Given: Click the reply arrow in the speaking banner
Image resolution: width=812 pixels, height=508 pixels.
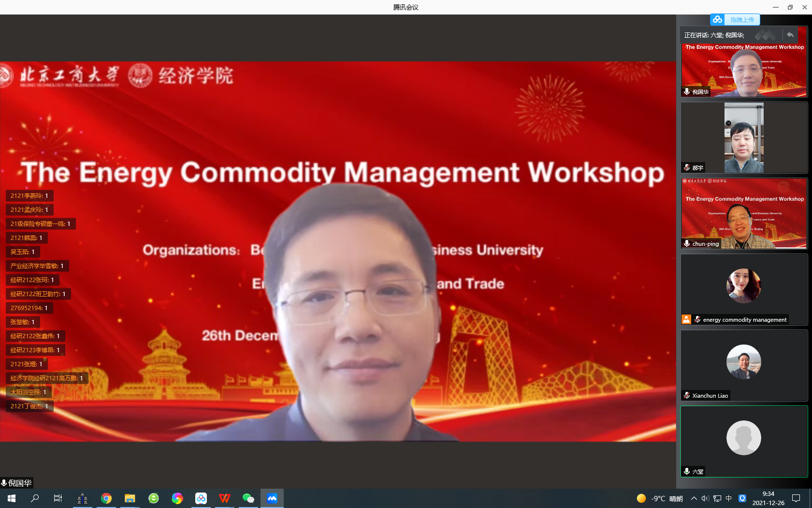Looking at the screenshot, I should click(791, 35).
